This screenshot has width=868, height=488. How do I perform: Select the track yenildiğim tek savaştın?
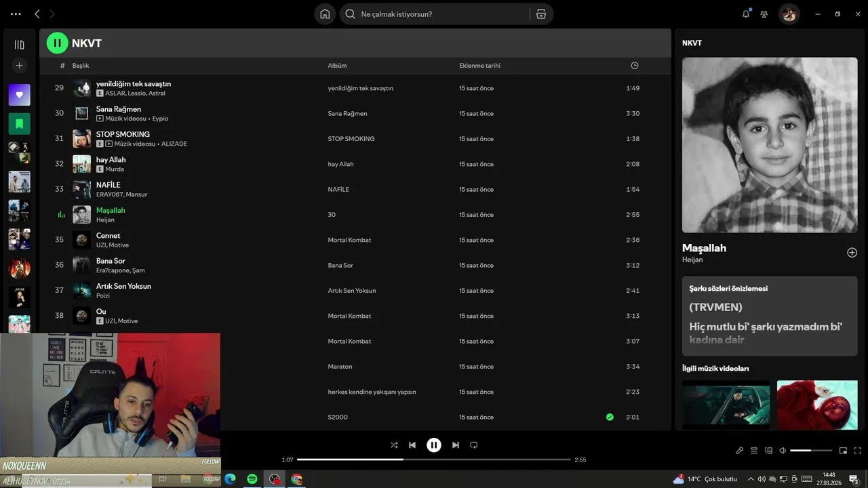(x=134, y=83)
